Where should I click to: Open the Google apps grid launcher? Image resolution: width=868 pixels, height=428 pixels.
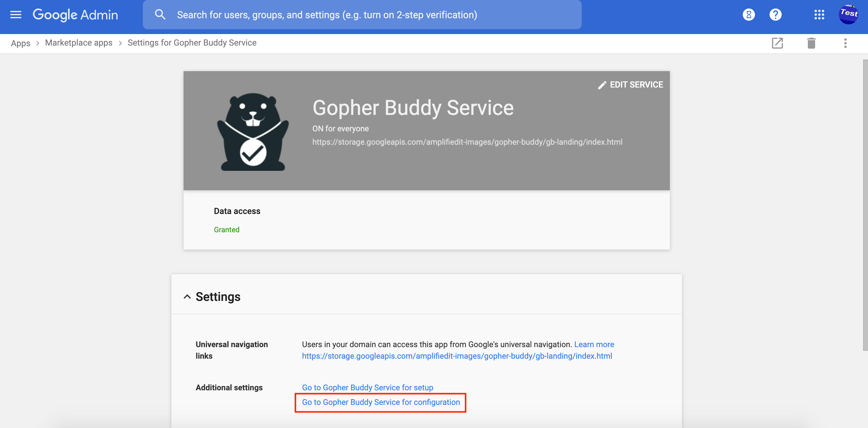(x=819, y=15)
